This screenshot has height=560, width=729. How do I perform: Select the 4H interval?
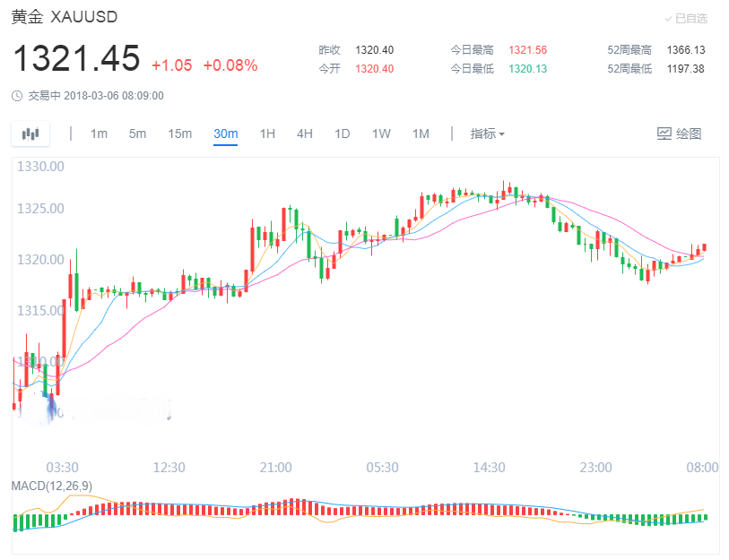click(x=304, y=133)
